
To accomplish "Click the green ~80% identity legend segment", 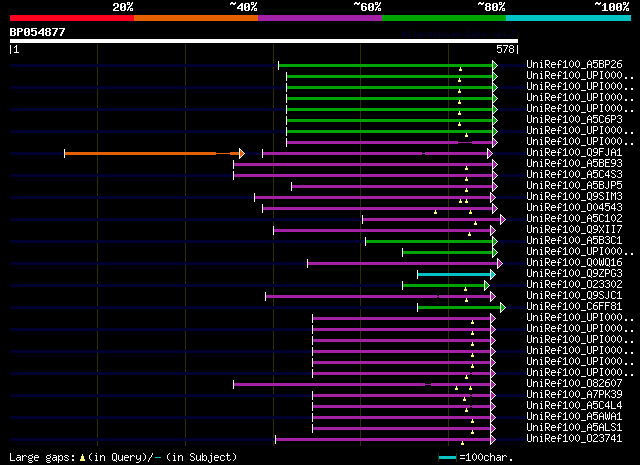I will (x=444, y=18).
